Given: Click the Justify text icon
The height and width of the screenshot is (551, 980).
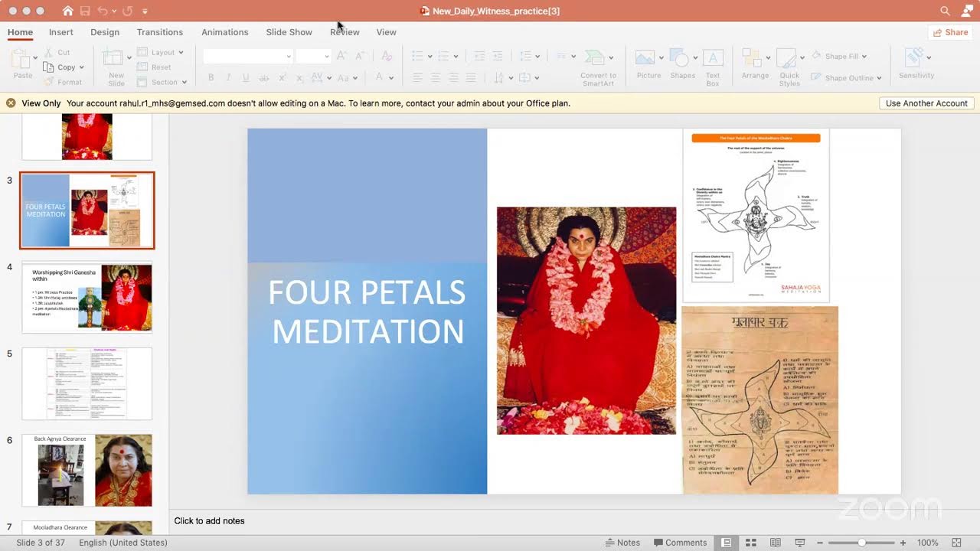Looking at the screenshot, I should coord(471,78).
